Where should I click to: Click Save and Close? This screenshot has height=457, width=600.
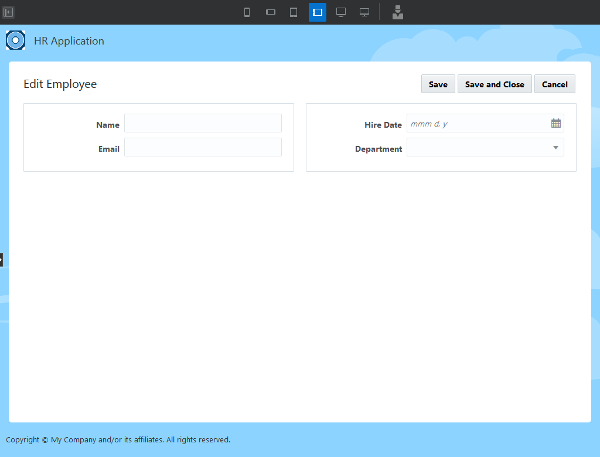[x=494, y=84]
